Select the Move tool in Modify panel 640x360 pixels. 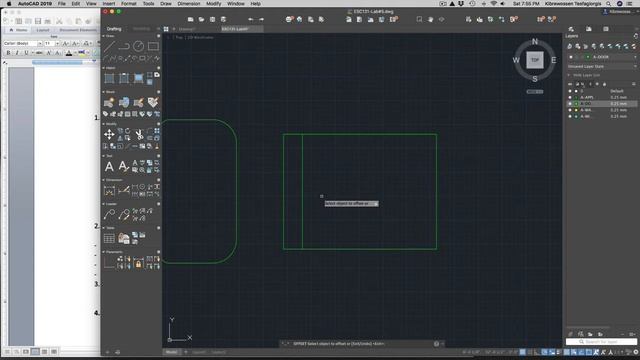109,134
